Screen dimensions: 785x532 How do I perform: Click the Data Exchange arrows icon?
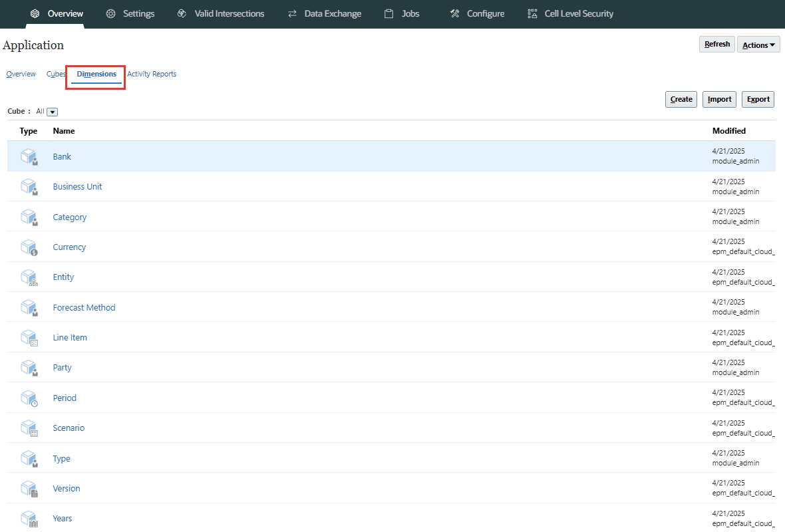coord(292,13)
